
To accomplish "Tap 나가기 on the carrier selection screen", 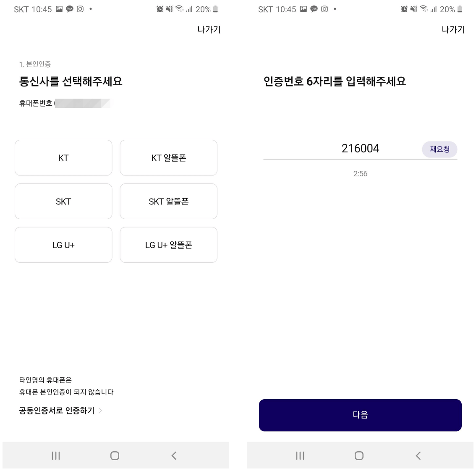I will pyautogui.click(x=209, y=29).
